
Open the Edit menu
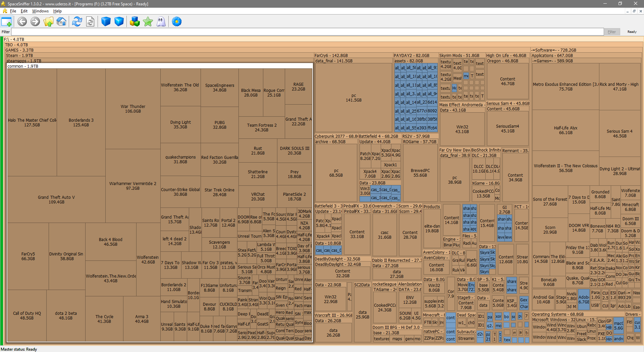pos(24,11)
